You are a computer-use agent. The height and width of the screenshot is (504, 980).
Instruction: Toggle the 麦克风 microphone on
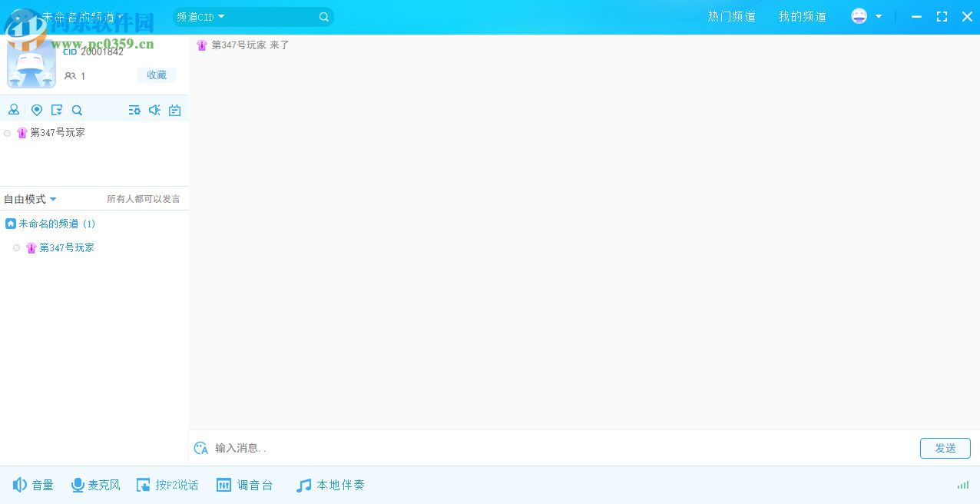(95, 485)
